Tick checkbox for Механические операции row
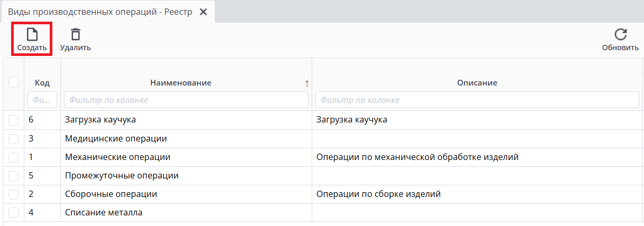The width and height of the screenshot is (644, 226). 14,157
